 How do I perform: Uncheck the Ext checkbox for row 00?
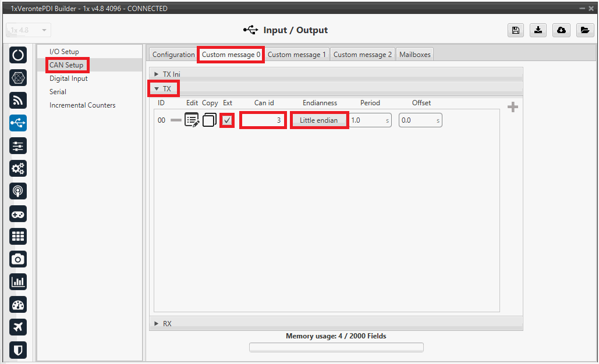pos(227,120)
